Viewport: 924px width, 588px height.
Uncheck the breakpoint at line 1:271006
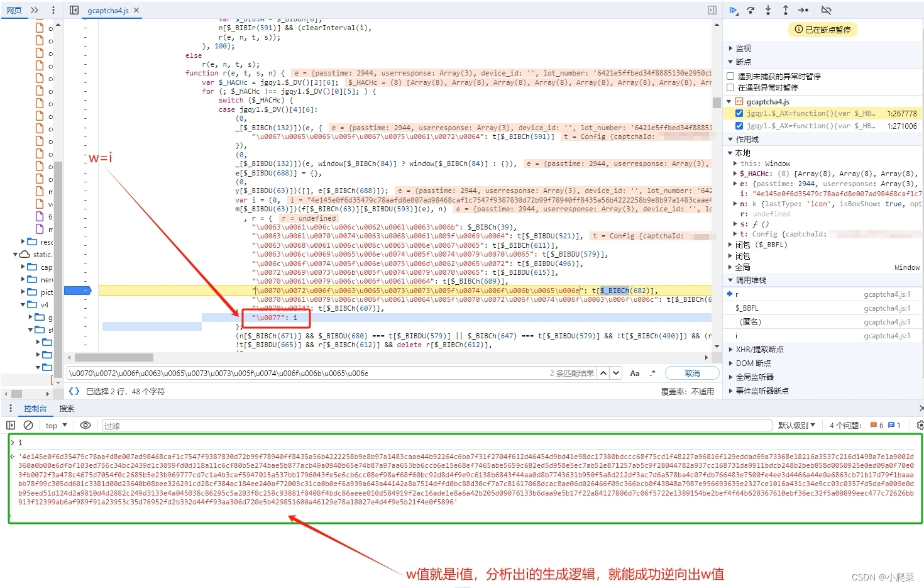coord(739,126)
